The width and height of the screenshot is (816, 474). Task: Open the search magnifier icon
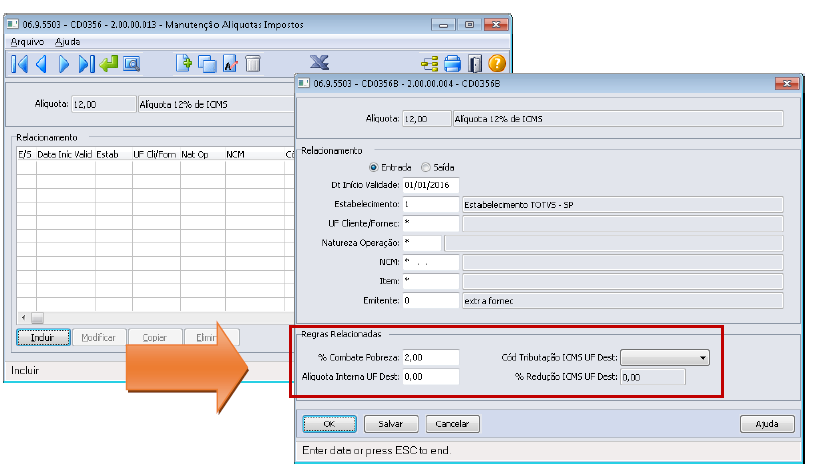pyautogui.click(x=132, y=64)
